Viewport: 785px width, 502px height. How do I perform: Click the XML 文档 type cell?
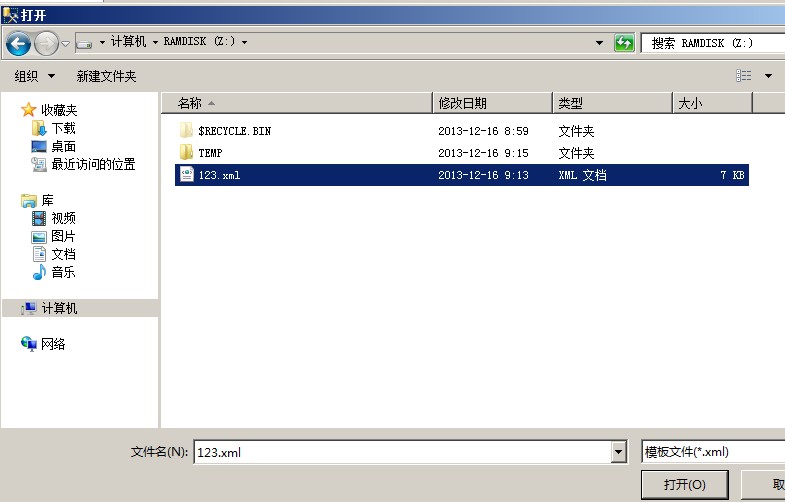click(x=582, y=175)
